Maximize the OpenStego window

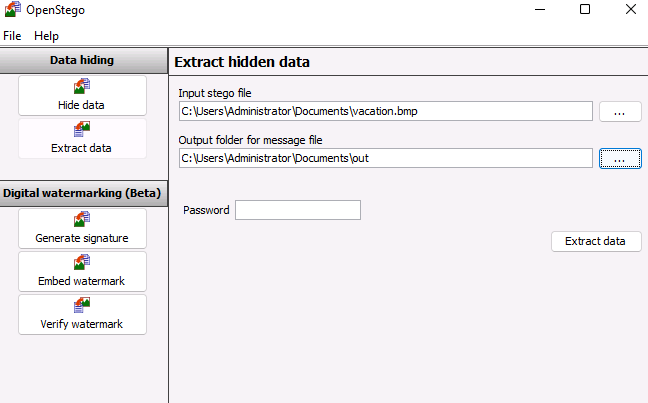(x=585, y=10)
